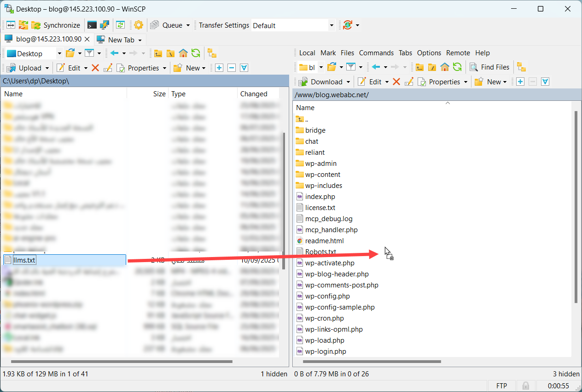This screenshot has width=582, height=392.
Task: Open the Transfer Settings Default dropdown
Action: point(332,25)
